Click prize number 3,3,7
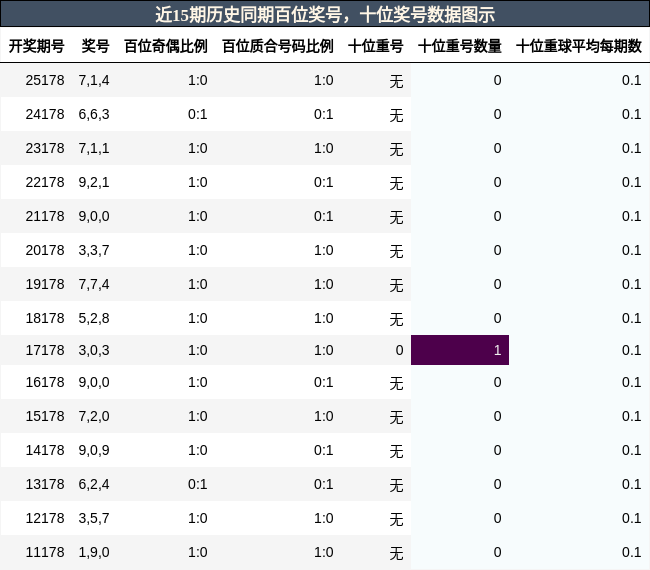The width and height of the screenshot is (650, 570). (94, 250)
